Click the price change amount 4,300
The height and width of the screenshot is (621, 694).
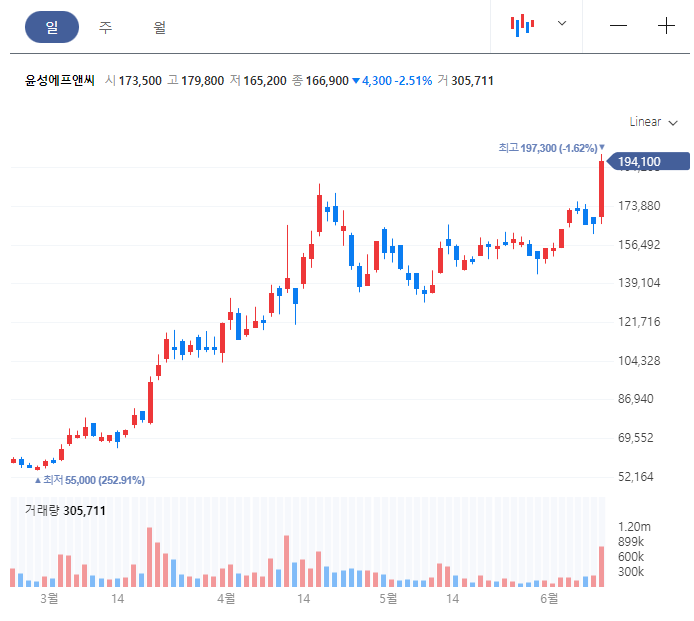(x=377, y=81)
